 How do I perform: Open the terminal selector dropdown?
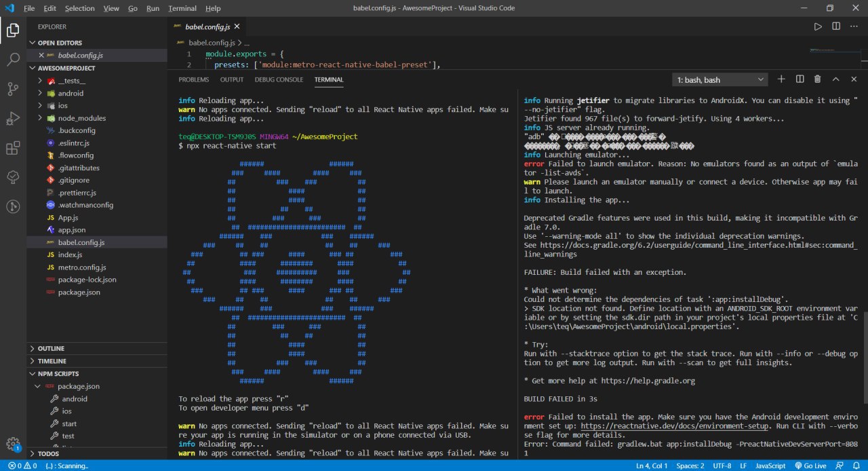(x=720, y=79)
